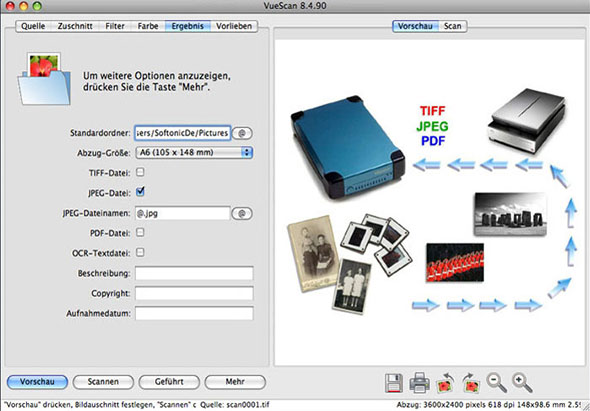Zoom out with minus magnifier icon

pos(497,382)
